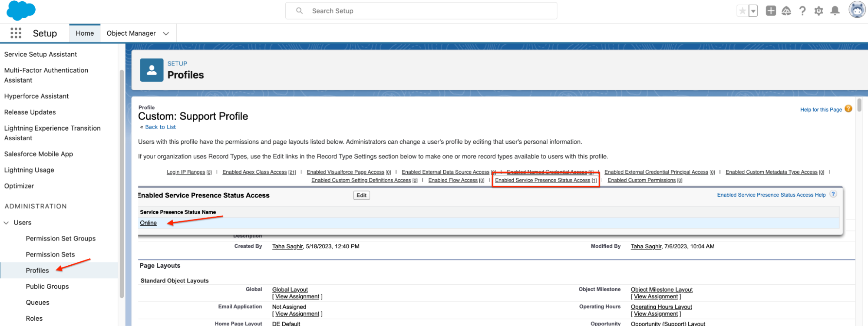Open the Setup gear icon
The height and width of the screenshot is (326, 868).
tap(818, 11)
